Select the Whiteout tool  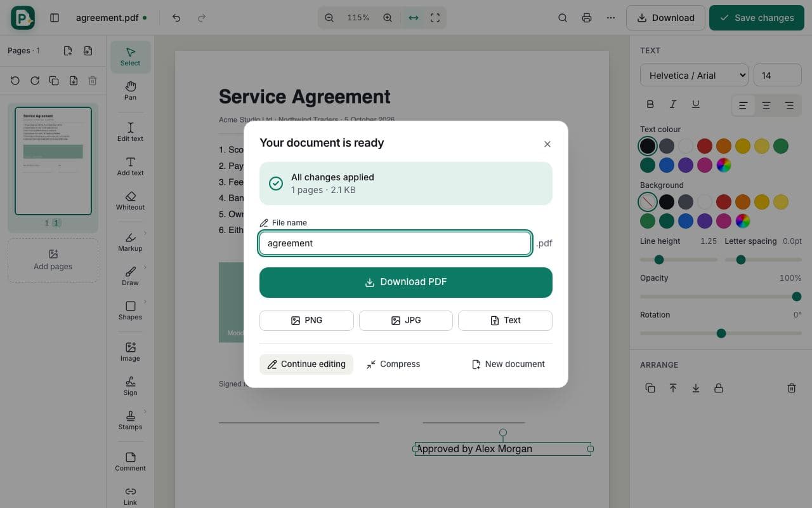pos(130,201)
